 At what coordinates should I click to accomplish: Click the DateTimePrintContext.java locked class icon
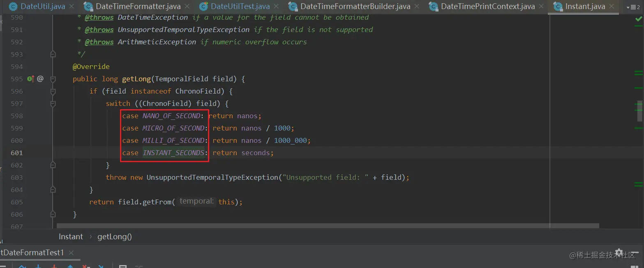pos(434,7)
